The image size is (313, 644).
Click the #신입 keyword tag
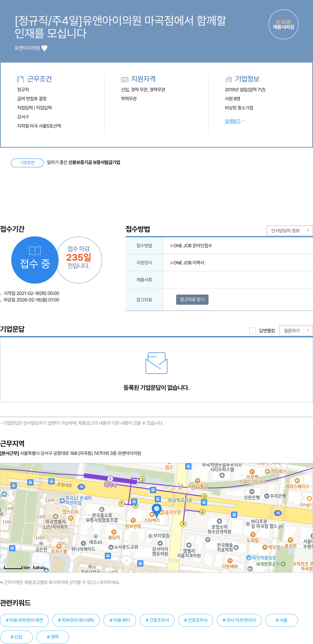(16, 637)
